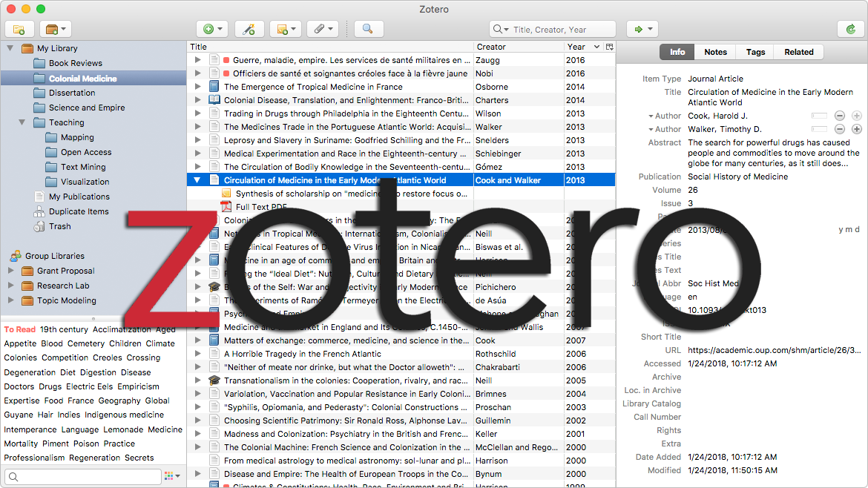
Task: Expand the Topic Modeling group library
Action: 10,300
